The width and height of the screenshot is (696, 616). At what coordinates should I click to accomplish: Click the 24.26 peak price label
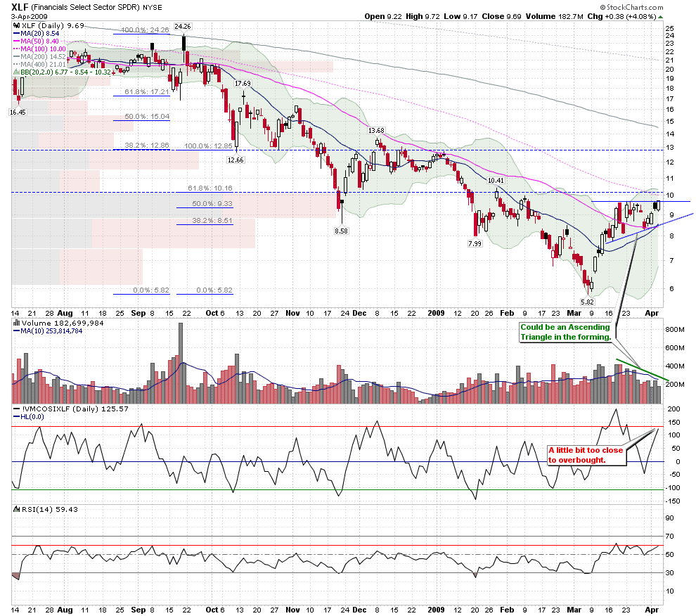pos(182,27)
